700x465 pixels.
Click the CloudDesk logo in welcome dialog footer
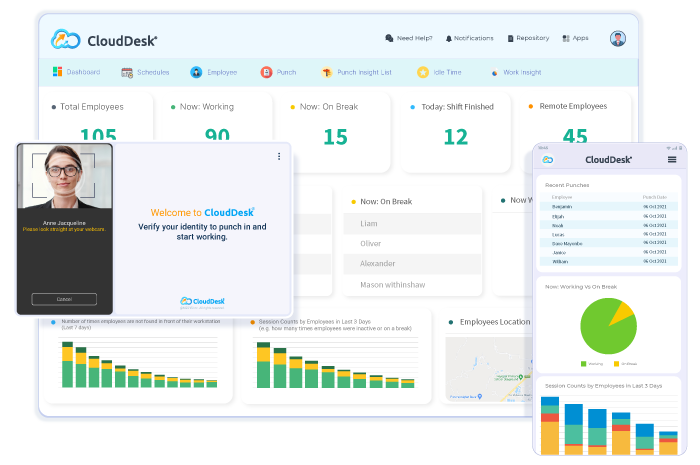pyautogui.click(x=202, y=302)
